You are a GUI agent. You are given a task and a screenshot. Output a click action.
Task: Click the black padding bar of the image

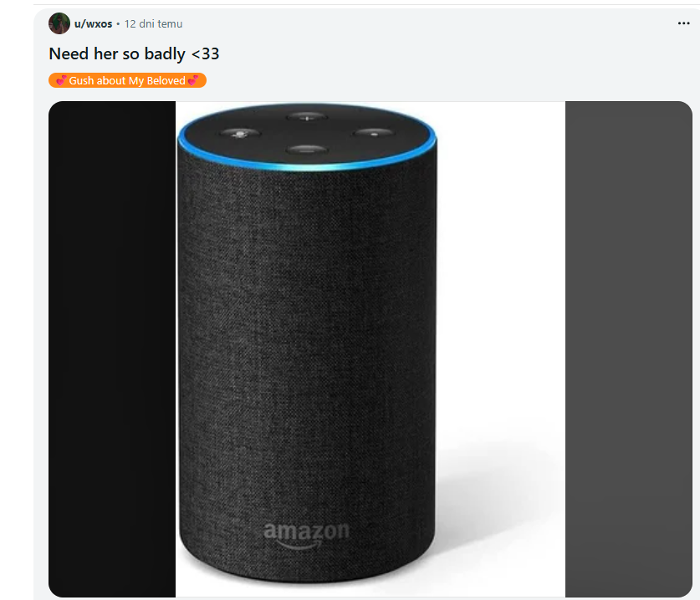tap(112, 348)
